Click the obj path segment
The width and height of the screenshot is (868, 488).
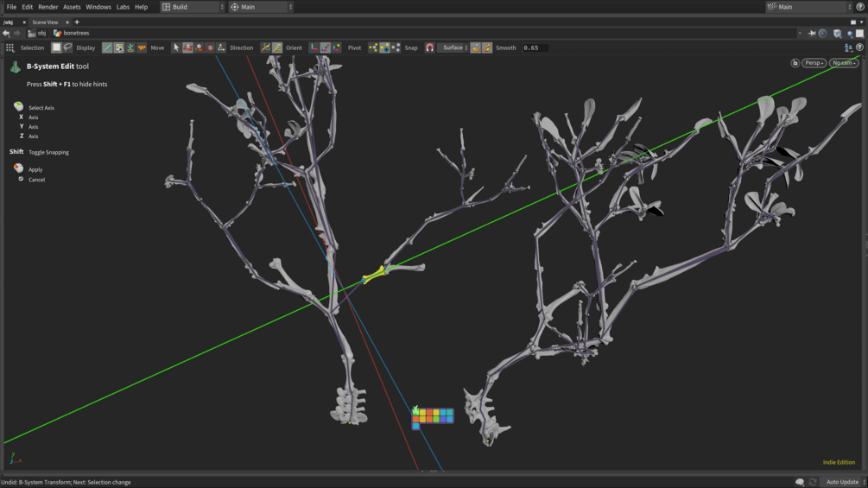(37, 33)
